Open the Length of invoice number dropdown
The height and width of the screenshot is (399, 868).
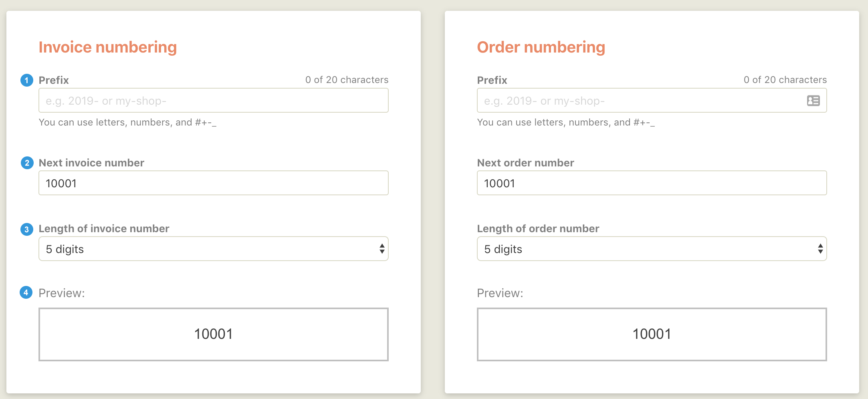tap(213, 249)
